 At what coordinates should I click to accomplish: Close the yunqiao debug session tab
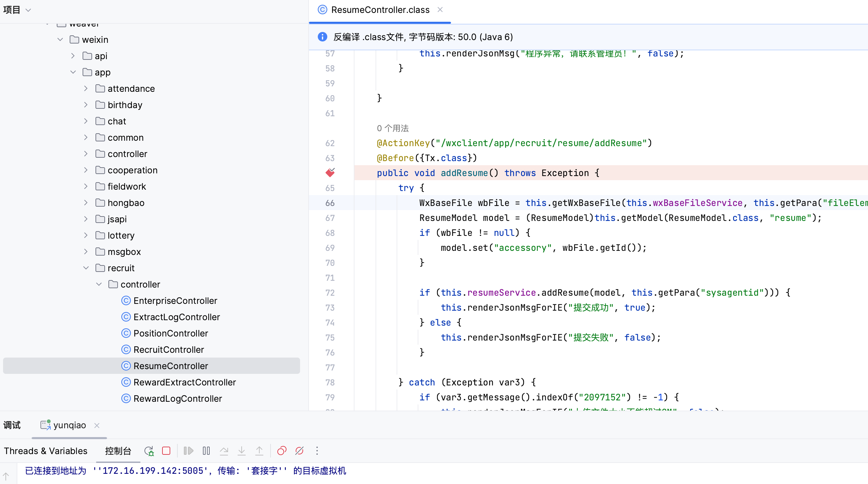tap(97, 425)
